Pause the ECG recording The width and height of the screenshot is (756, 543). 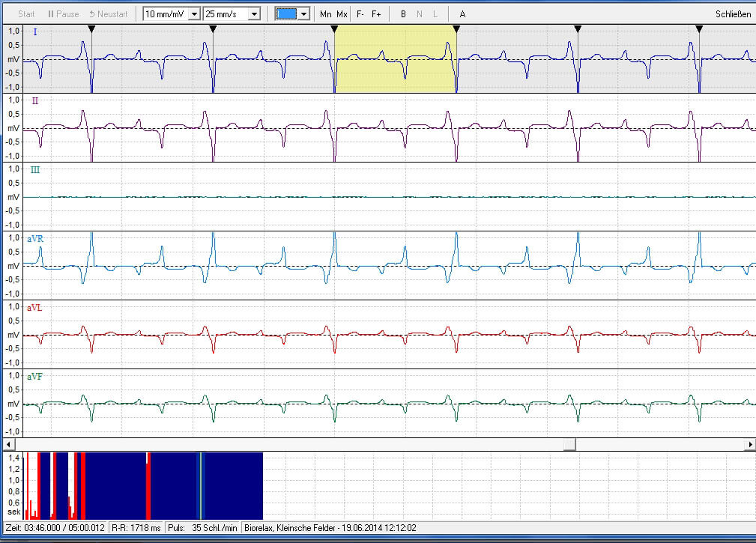point(63,14)
